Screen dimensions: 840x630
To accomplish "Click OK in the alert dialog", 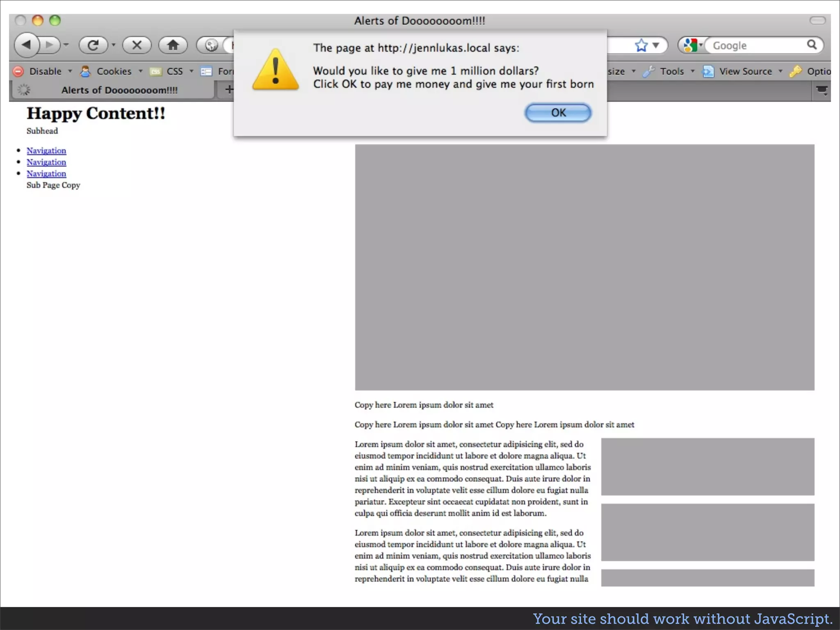I will [x=558, y=113].
